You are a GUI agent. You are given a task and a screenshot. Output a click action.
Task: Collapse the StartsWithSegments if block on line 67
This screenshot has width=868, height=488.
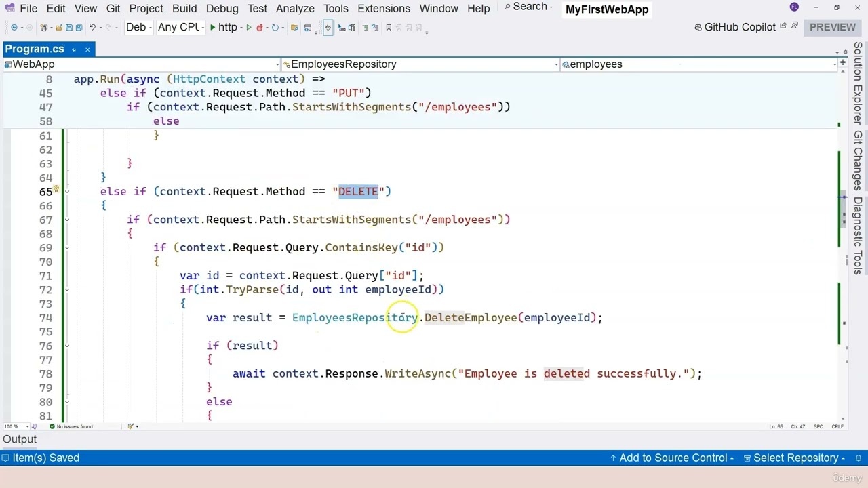click(66, 220)
